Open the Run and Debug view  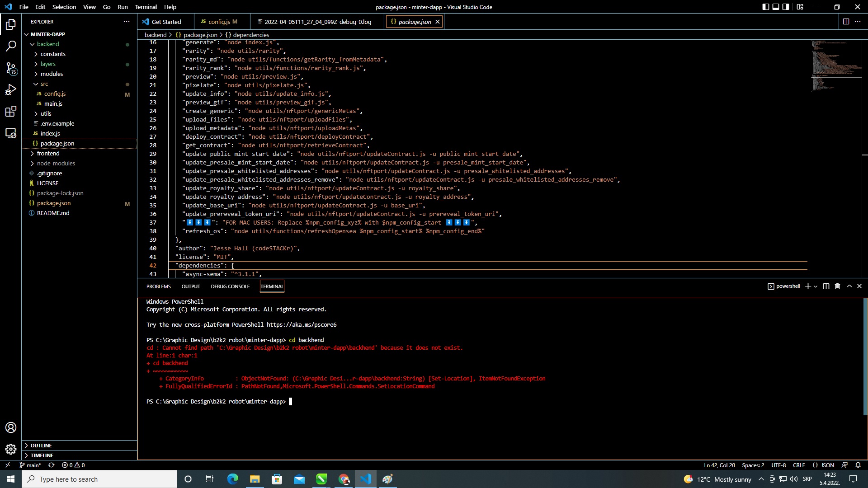pos(11,90)
